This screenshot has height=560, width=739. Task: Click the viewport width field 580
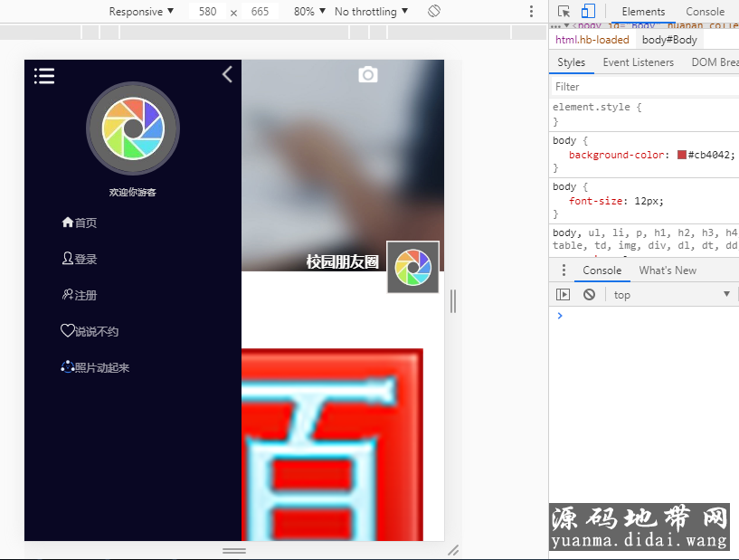(x=207, y=12)
